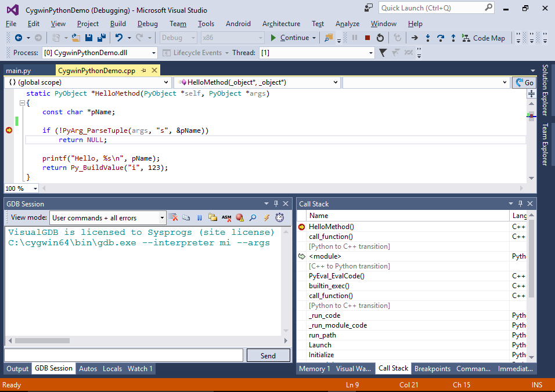The height and width of the screenshot is (392, 555).
Task: Select PyEval_EvalCode() in Call Stack
Action: tap(411, 276)
